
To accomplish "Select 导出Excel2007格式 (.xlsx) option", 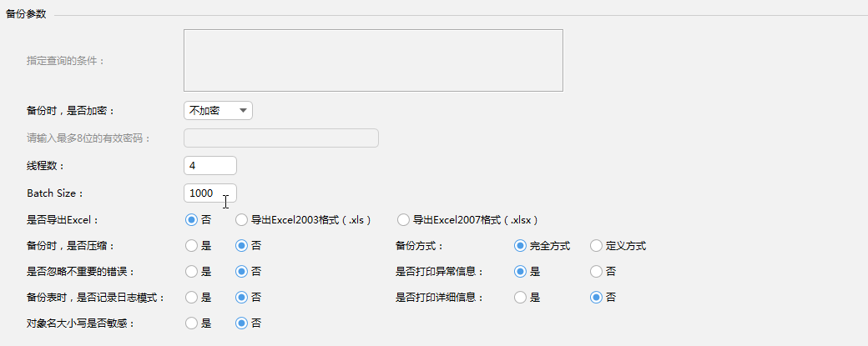I will pyautogui.click(x=404, y=220).
